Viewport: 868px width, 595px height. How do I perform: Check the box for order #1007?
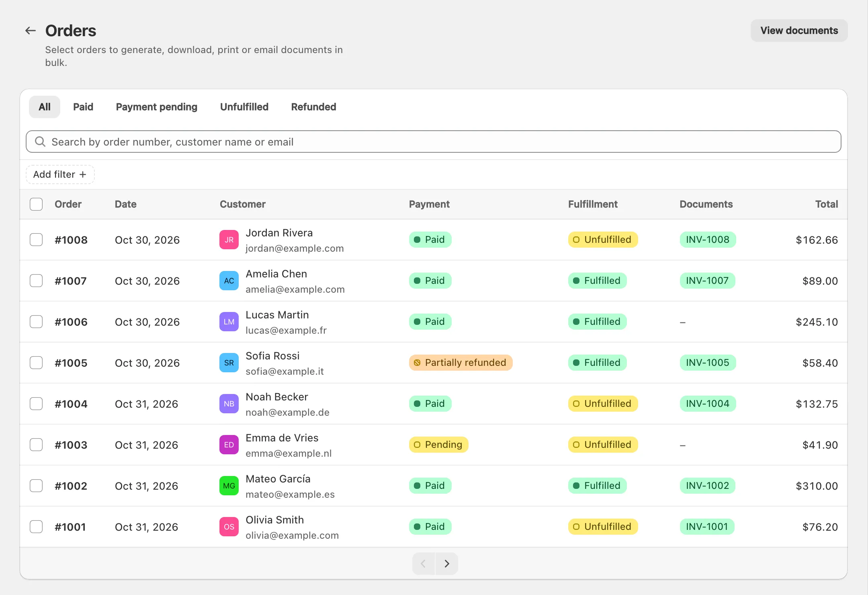pyautogui.click(x=36, y=281)
